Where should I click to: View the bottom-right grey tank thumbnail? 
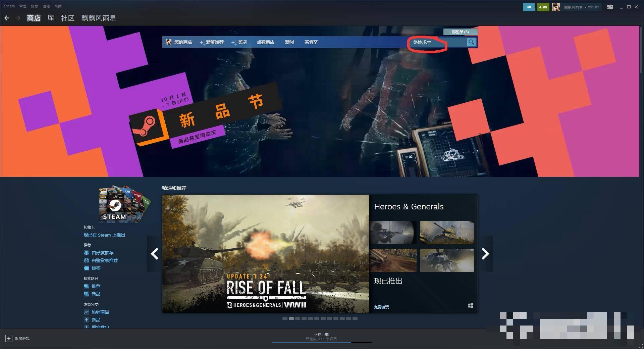coord(447,260)
